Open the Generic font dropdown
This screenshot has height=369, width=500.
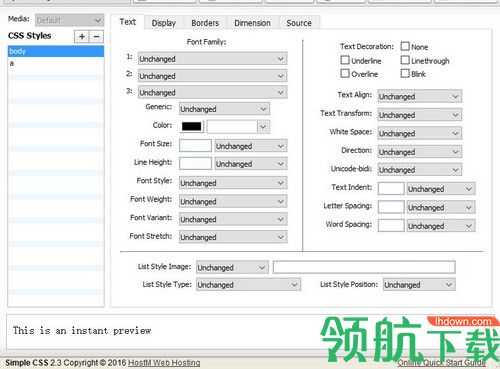224,109
